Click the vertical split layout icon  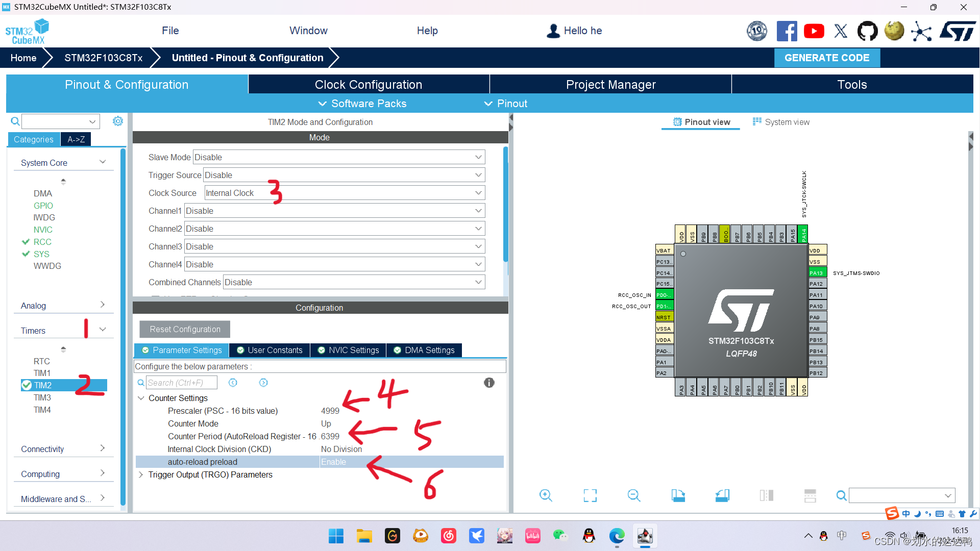767,495
